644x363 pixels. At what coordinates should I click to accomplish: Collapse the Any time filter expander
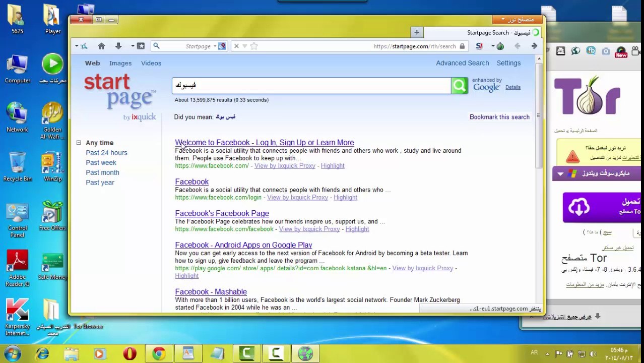79,143
